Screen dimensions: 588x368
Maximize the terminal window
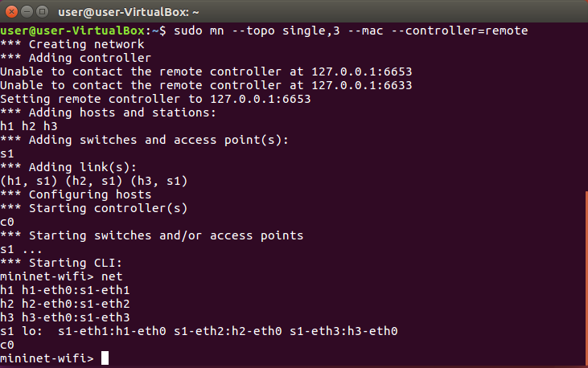[43, 12]
